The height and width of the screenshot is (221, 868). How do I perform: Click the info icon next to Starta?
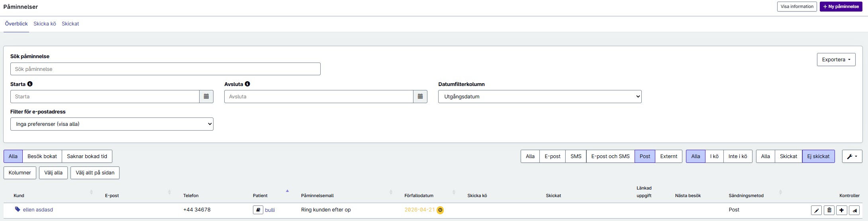(30, 84)
